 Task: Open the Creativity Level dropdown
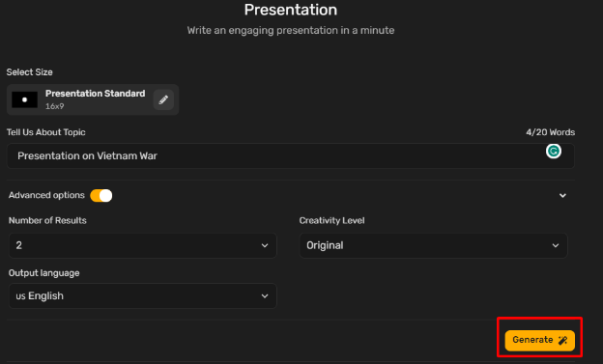tap(433, 245)
